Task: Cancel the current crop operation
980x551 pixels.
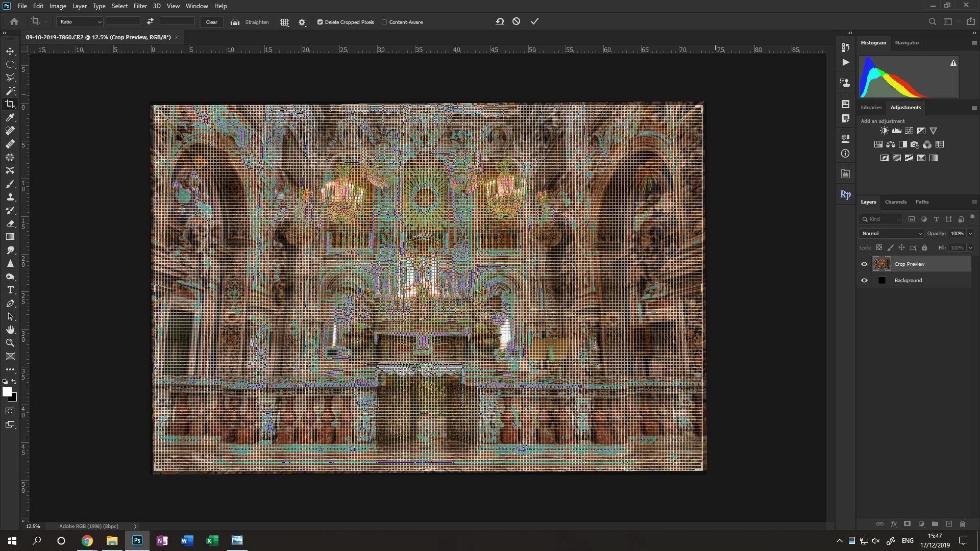Action: coord(517,21)
